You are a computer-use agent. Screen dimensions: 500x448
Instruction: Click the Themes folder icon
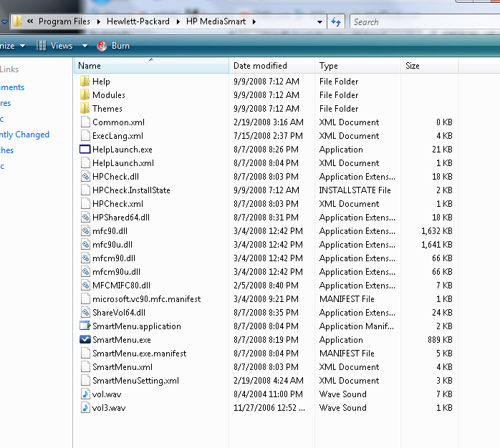pyautogui.click(x=85, y=109)
